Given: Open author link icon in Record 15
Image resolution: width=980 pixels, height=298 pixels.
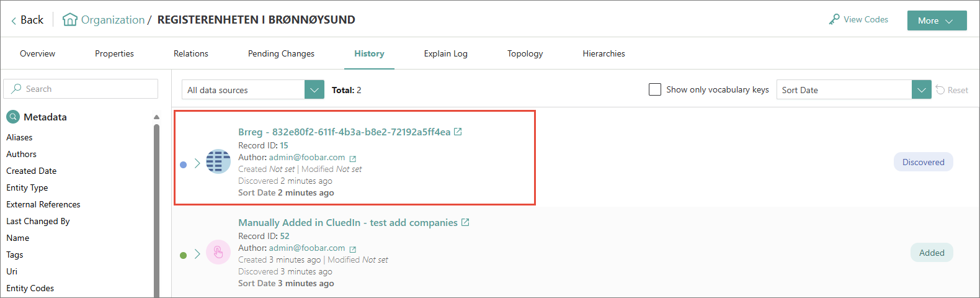Looking at the screenshot, I should point(353,158).
